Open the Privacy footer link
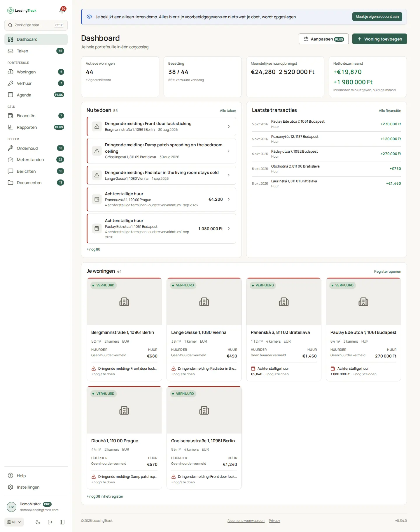 tap(274, 521)
